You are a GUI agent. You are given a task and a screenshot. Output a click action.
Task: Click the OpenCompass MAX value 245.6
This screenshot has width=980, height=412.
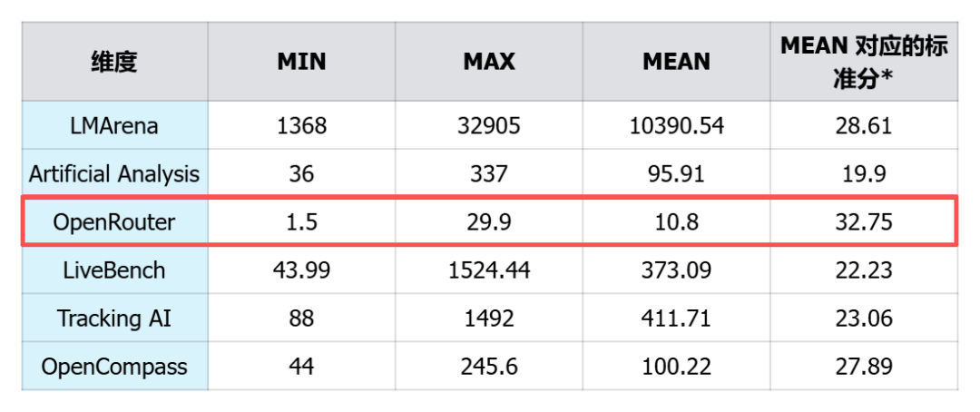point(489,366)
